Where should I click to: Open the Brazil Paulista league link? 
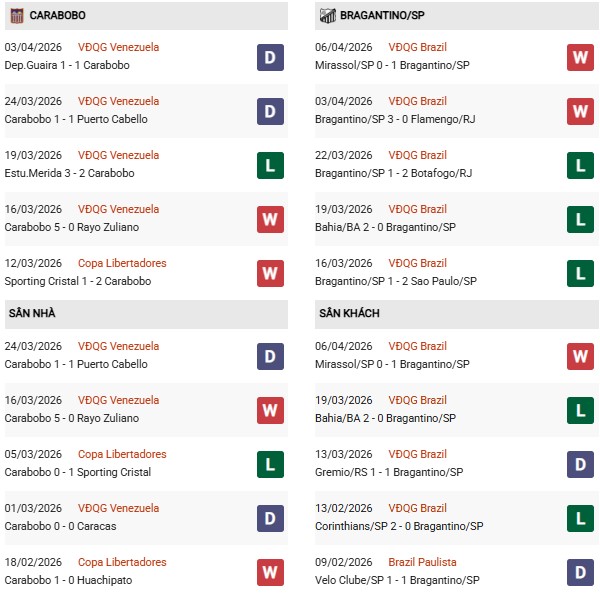click(x=421, y=562)
